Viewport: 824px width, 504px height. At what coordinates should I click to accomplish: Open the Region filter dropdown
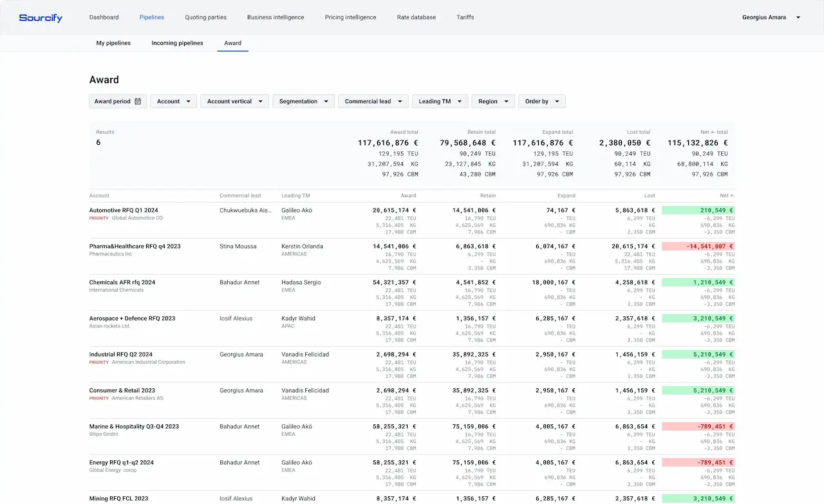click(x=492, y=101)
